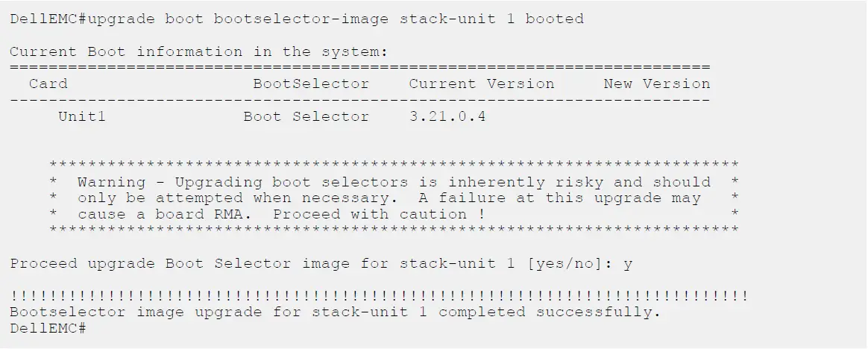The image size is (868, 349).
Task: Click 'Current Boot information in the system' line
Action: pyautogui.click(x=201, y=52)
